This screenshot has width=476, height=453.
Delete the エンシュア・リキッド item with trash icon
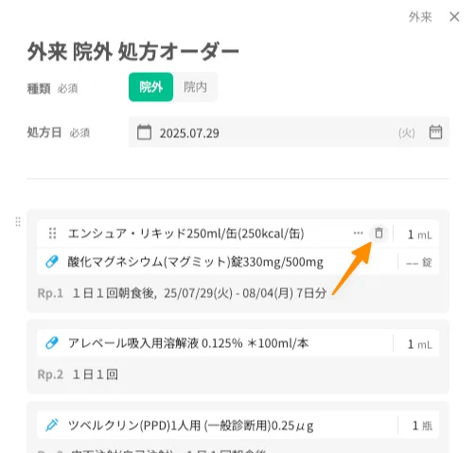379,234
